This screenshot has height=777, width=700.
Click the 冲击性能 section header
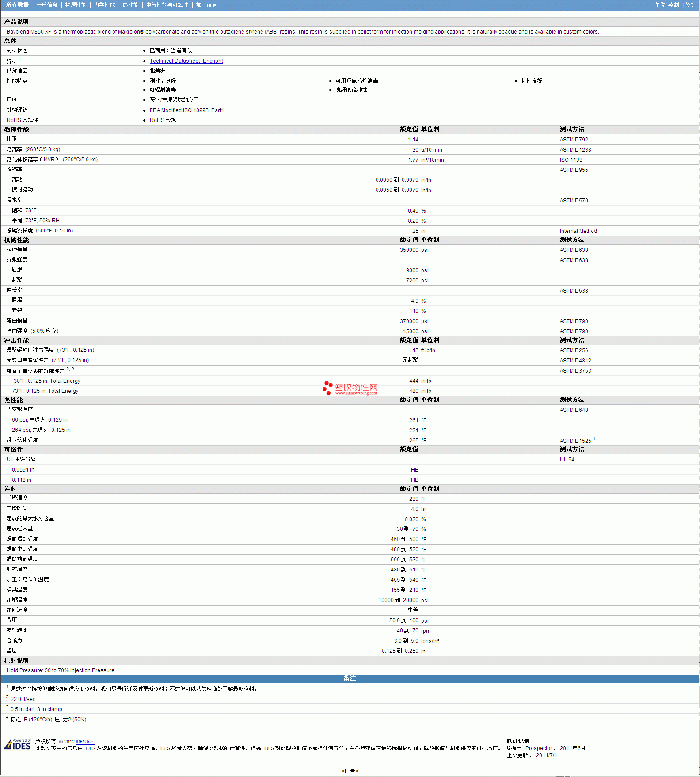coord(16,340)
